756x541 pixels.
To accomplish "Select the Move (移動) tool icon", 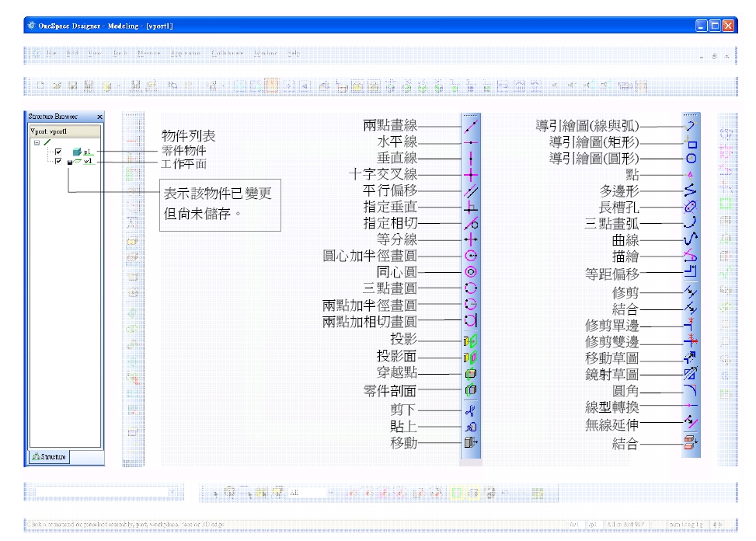I will pos(471,442).
